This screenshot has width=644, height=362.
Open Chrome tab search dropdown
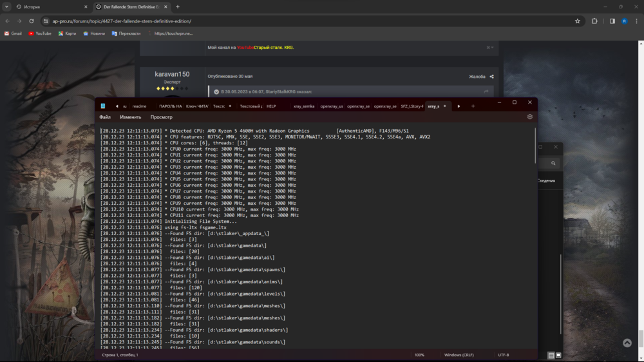pos(6,6)
